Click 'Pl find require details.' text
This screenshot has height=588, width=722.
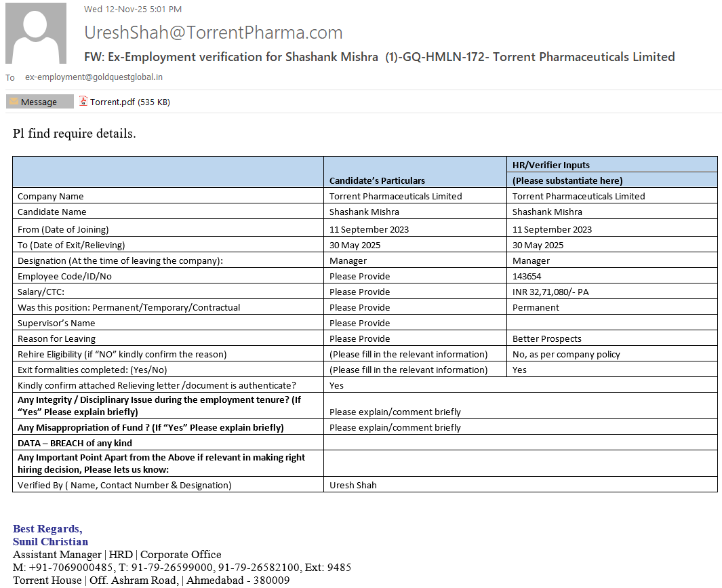[x=74, y=133]
